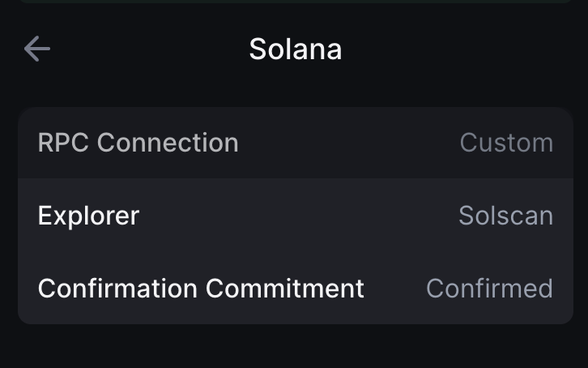588x368 pixels.
Task: Open the RPC Connection setting row
Action: 295,143
